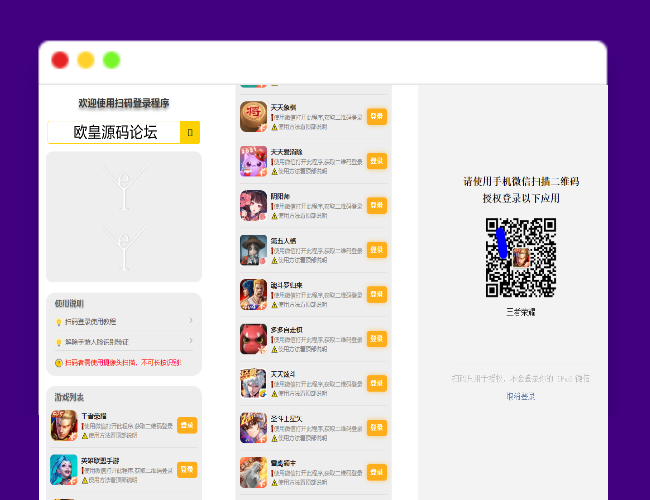This screenshot has width=650, height=500.
Task: Click the 魂斗罗归来 game icon
Action: click(254, 294)
